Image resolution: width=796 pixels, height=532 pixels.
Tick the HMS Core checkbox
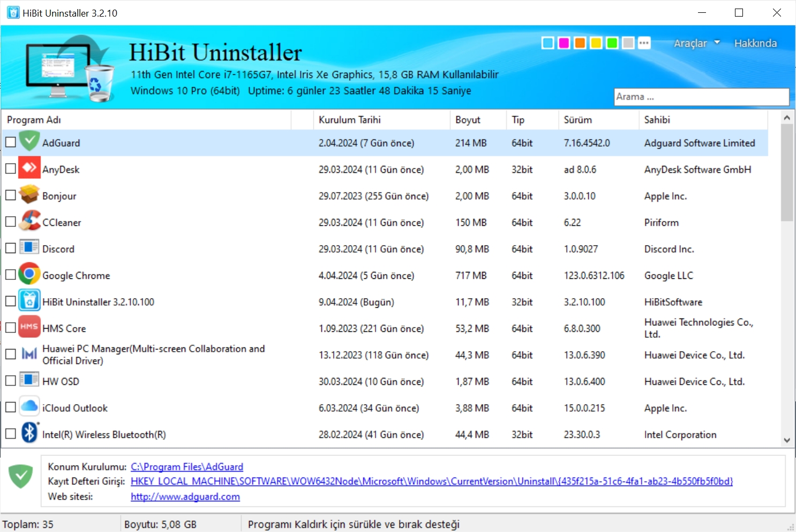point(11,328)
